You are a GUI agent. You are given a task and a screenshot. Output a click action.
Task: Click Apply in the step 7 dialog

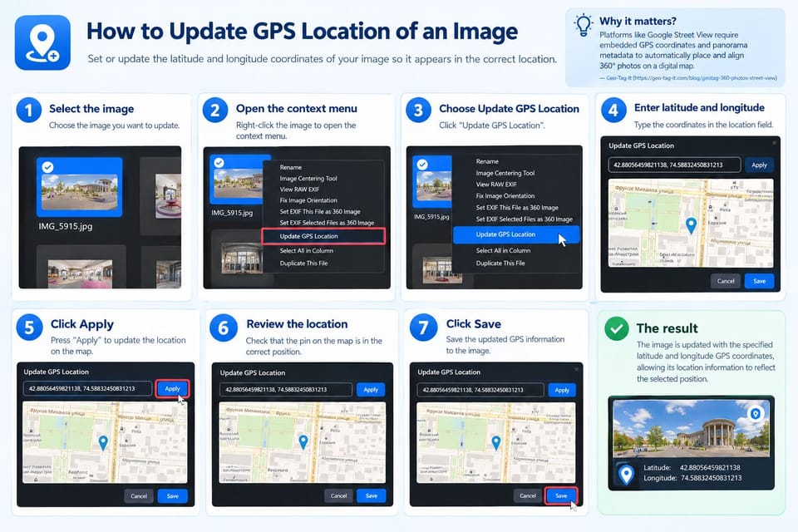pos(562,390)
